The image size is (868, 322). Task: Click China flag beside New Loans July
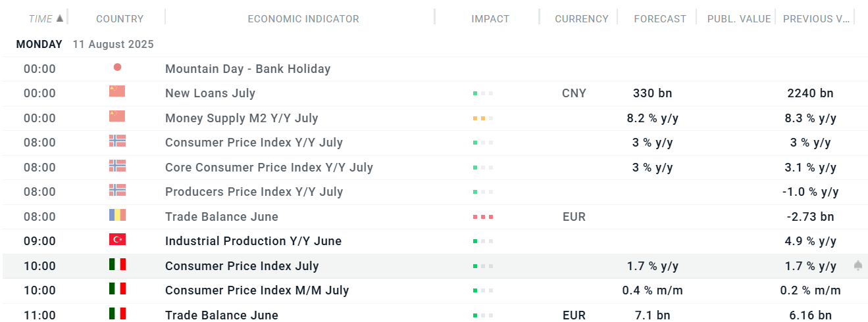(117, 92)
